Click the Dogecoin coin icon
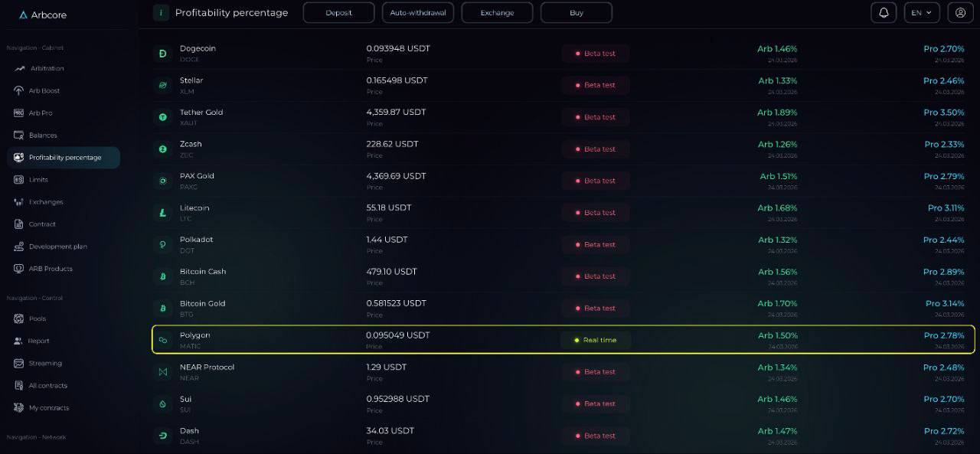The image size is (980, 454). [162, 54]
